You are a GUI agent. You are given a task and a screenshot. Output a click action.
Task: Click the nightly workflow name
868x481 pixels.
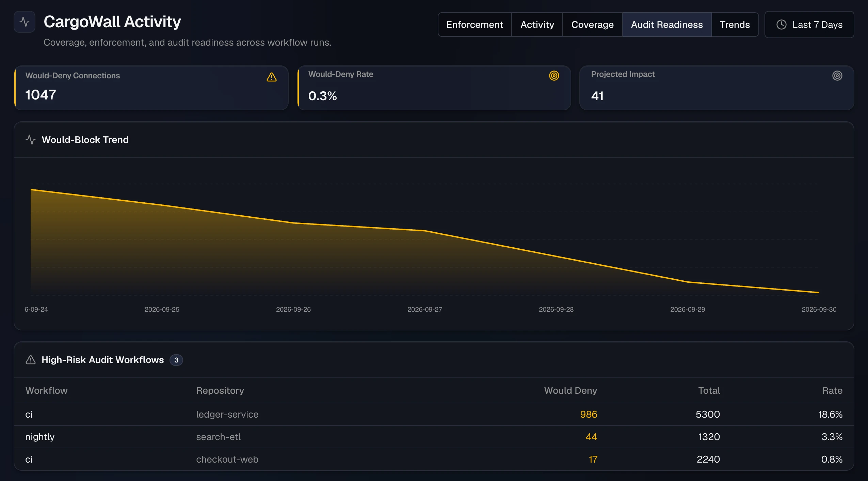pos(40,437)
